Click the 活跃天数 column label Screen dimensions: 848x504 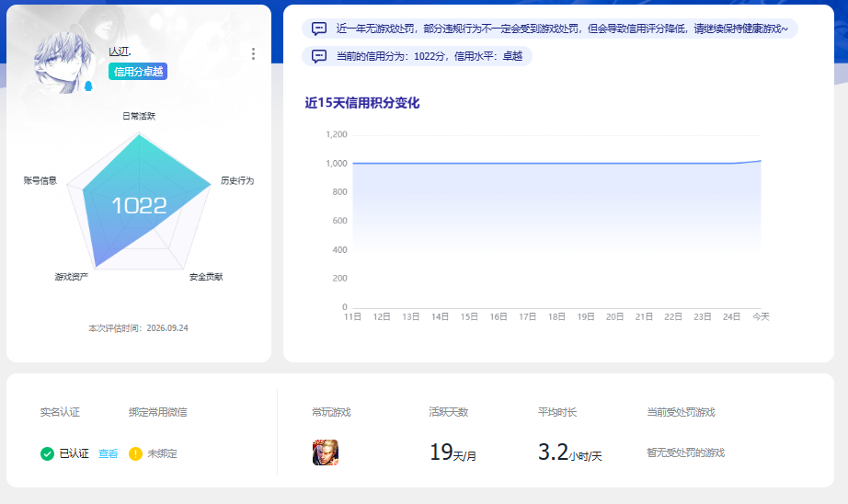point(449,412)
